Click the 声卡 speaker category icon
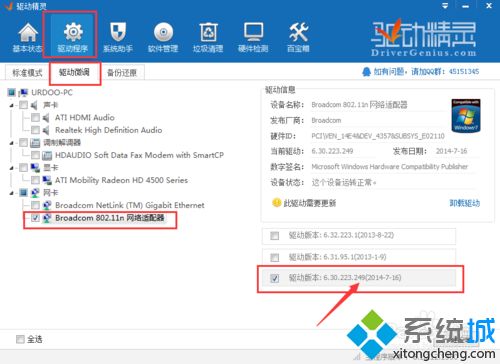The image size is (500, 364). point(35,105)
